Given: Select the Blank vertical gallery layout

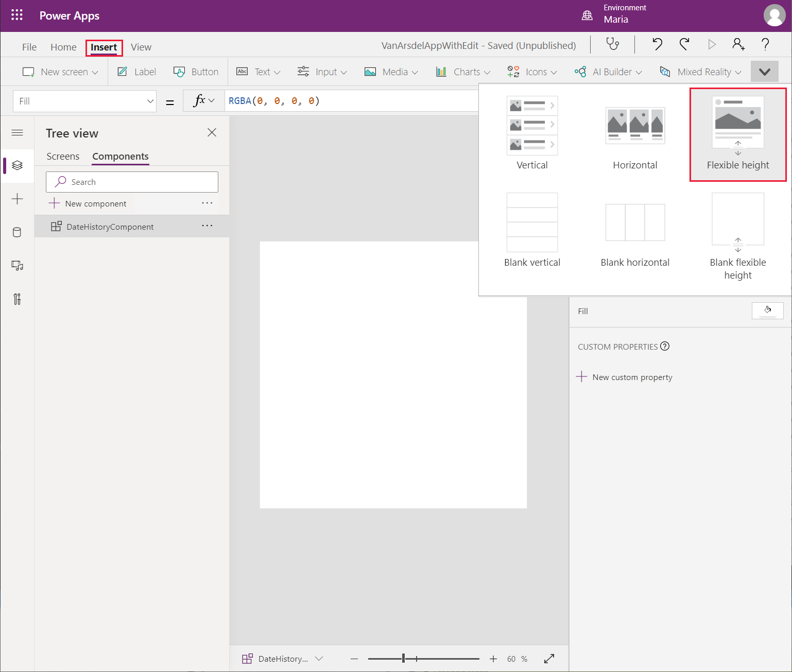Looking at the screenshot, I should 532,230.
